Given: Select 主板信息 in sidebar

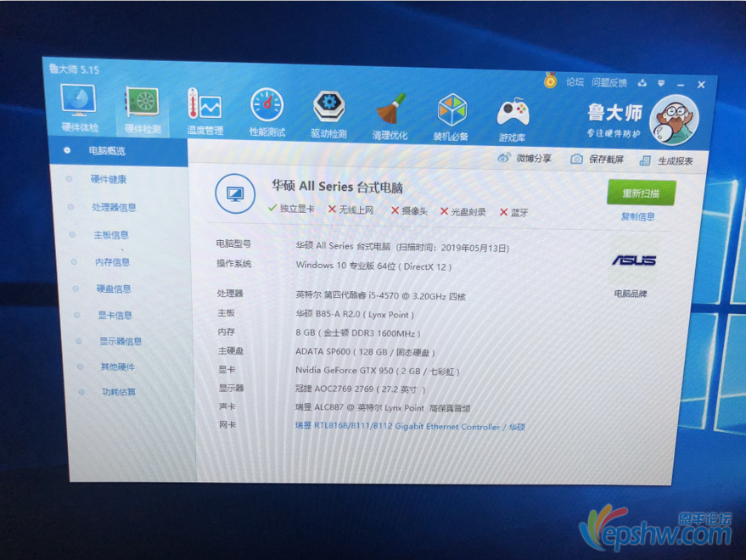Looking at the screenshot, I should coord(111,234).
